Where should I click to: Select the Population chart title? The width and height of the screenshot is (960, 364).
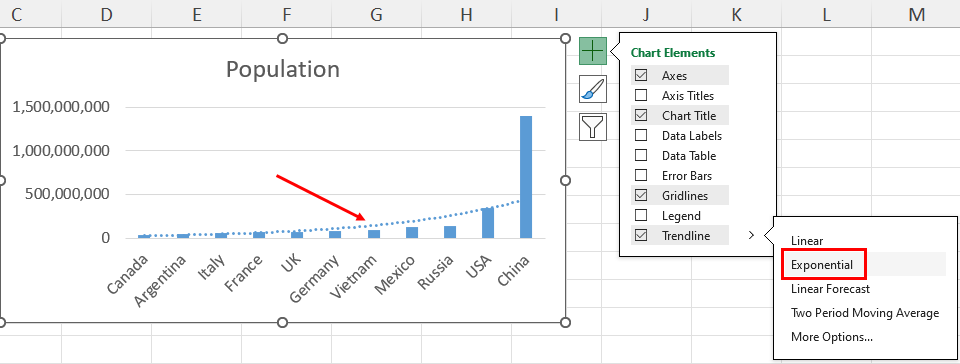[283, 69]
